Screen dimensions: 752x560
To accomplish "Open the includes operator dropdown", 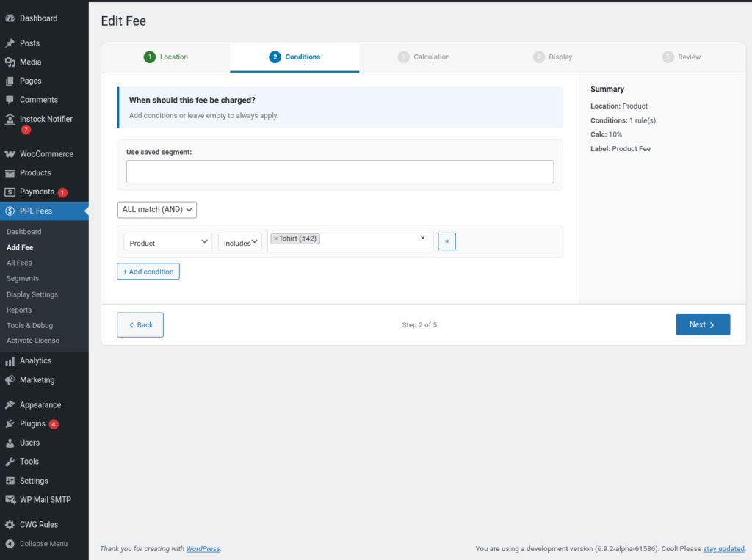I will [x=240, y=241].
